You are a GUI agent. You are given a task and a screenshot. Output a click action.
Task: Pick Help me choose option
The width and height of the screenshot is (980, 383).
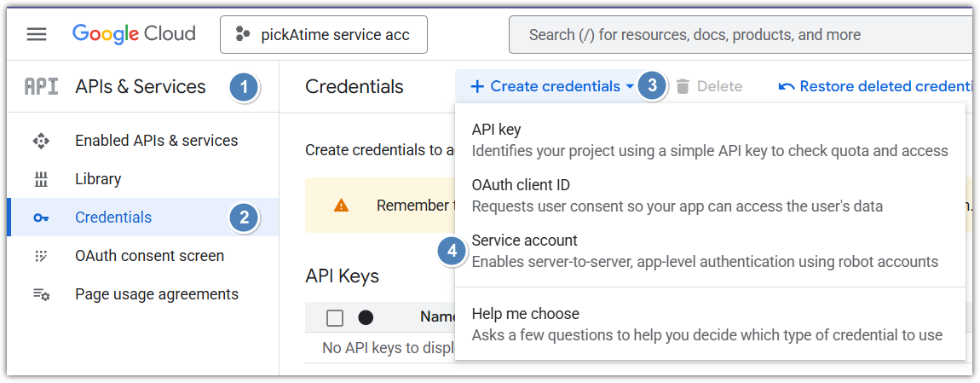pos(525,314)
